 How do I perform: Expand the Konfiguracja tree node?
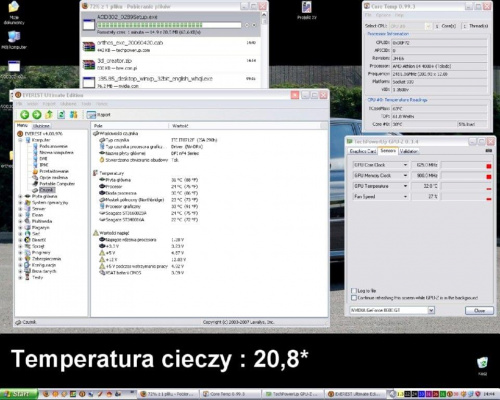pos(20,265)
